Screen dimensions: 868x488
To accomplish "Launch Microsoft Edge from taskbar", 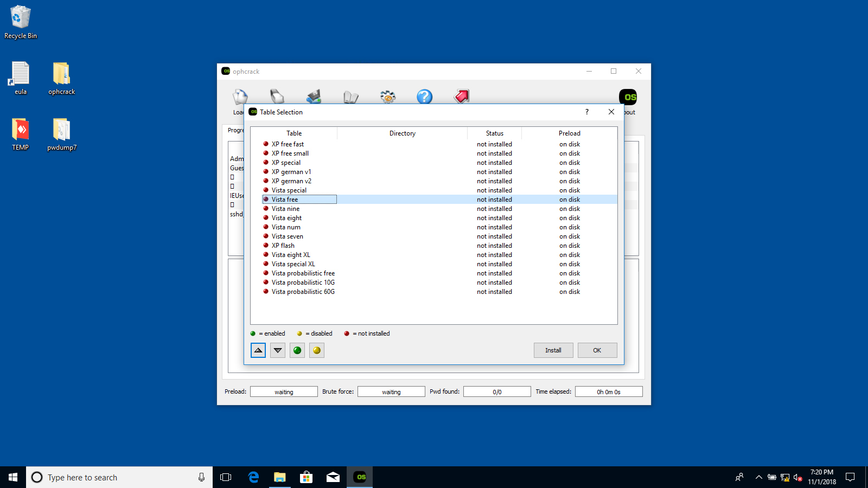I will coord(253,477).
